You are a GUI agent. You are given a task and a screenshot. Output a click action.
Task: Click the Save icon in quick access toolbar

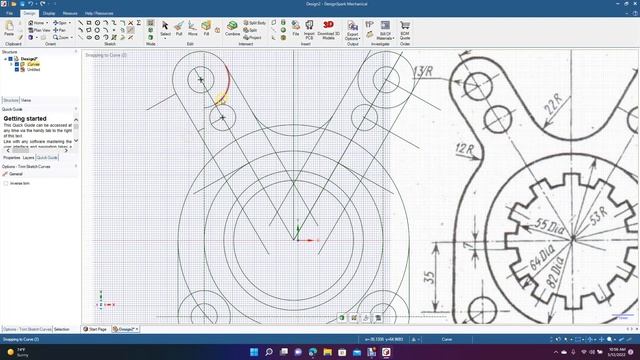point(22,4)
